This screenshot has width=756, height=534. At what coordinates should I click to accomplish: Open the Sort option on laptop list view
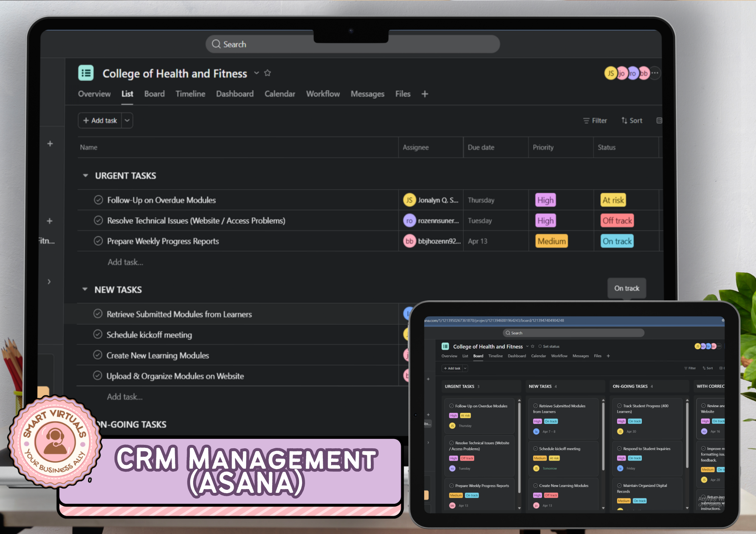click(632, 120)
